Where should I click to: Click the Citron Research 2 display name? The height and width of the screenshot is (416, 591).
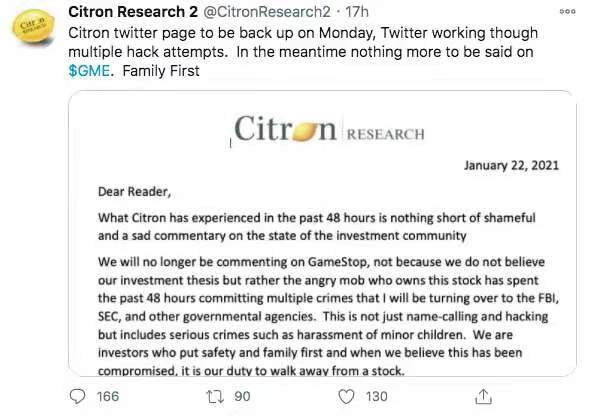coord(133,12)
